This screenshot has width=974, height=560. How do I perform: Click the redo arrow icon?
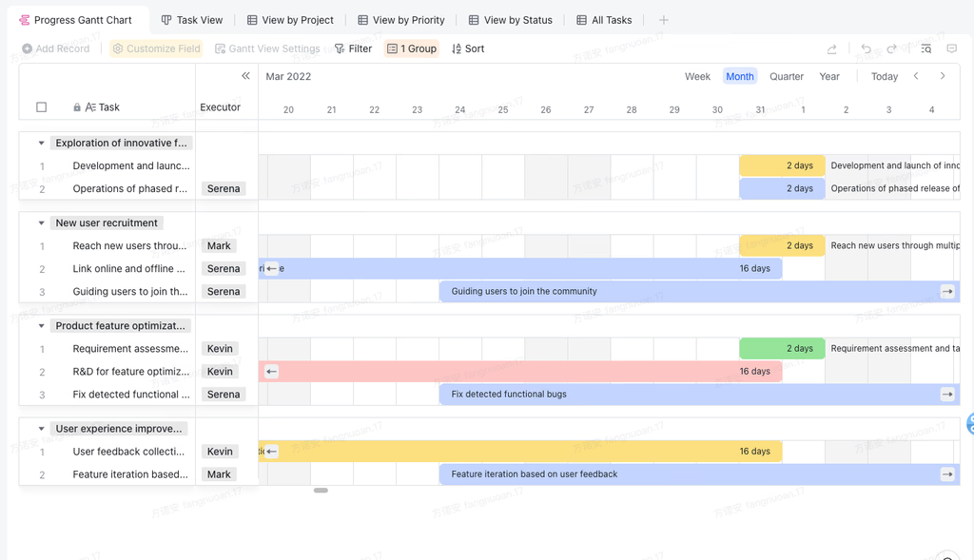[891, 48]
